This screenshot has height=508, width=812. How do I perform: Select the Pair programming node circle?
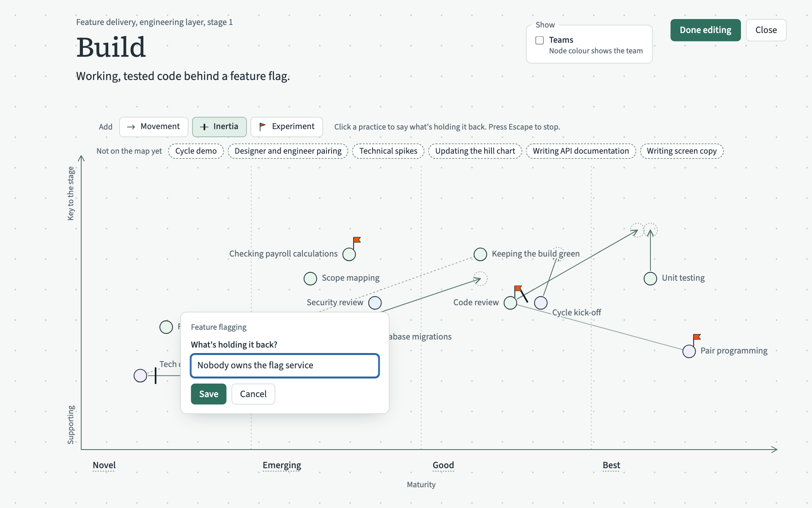point(689,351)
